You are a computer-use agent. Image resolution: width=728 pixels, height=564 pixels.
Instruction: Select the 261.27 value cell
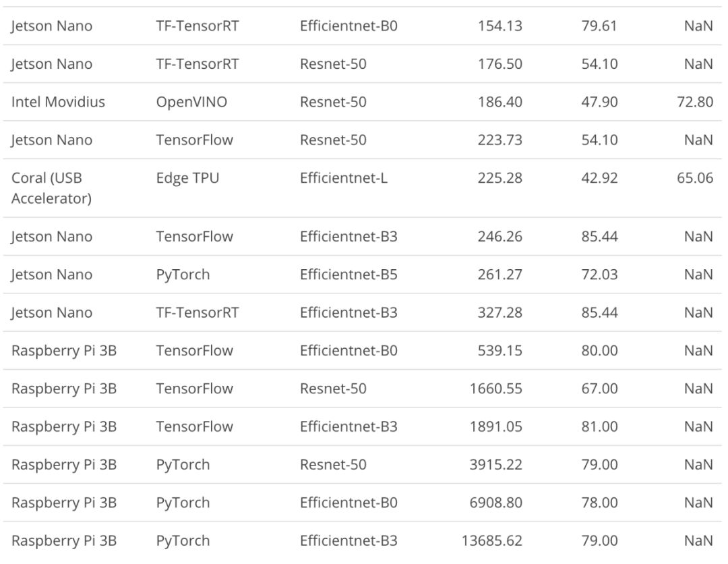click(x=499, y=275)
